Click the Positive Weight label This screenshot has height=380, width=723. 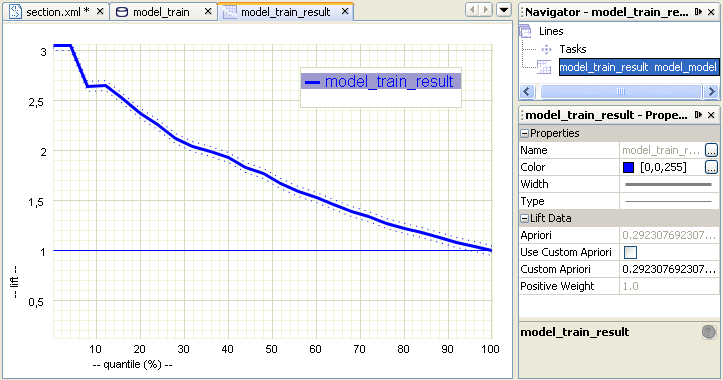[557, 286]
